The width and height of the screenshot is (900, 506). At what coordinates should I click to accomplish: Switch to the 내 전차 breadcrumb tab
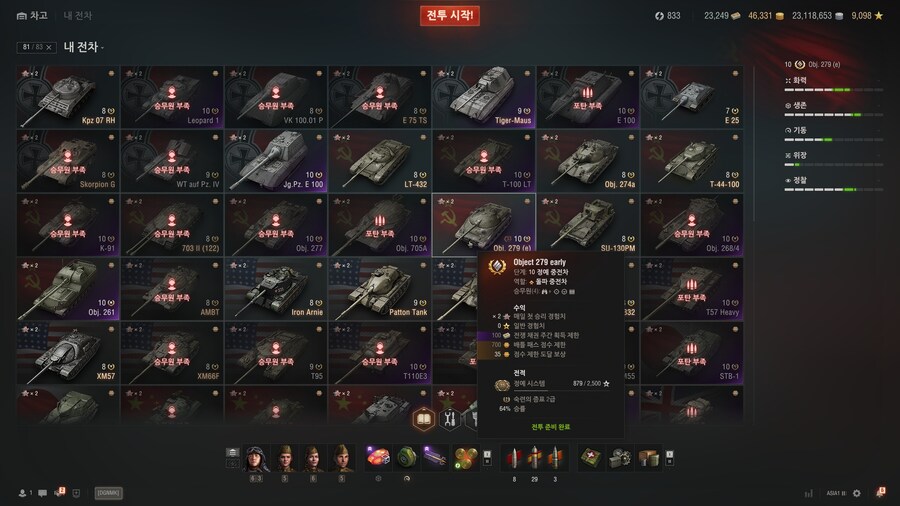[x=77, y=15]
